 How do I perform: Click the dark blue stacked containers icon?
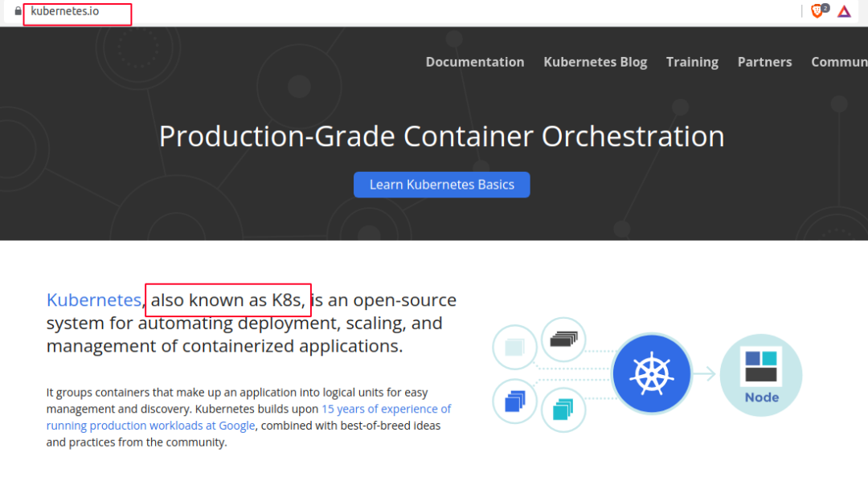pyautogui.click(x=514, y=400)
